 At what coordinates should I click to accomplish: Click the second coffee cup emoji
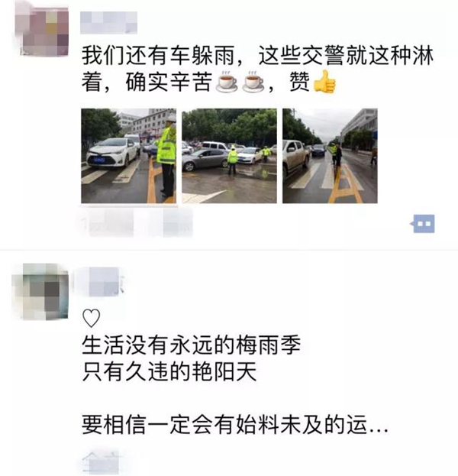(x=253, y=82)
